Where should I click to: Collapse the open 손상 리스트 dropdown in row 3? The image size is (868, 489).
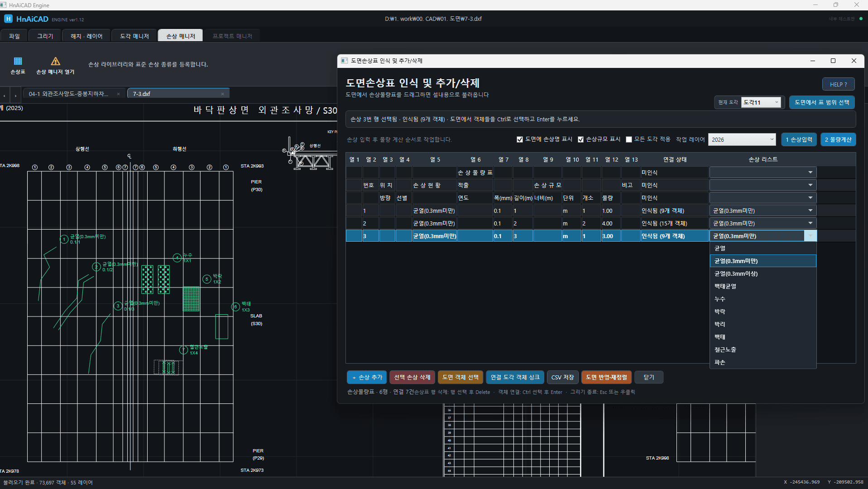click(x=810, y=236)
